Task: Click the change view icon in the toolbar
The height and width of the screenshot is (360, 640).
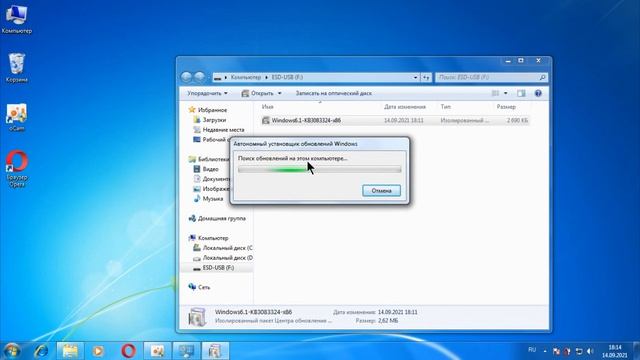Action: point(495,93)
